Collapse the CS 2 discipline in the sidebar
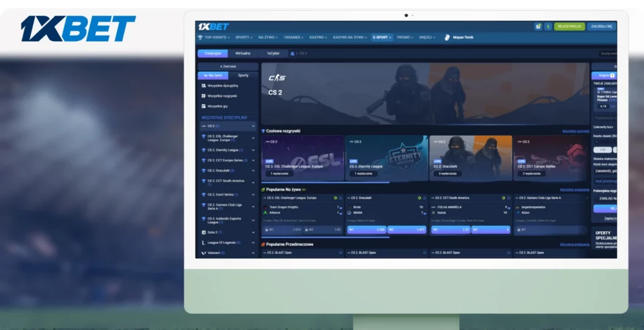This screenshot has height=330, width=644. 253,126
